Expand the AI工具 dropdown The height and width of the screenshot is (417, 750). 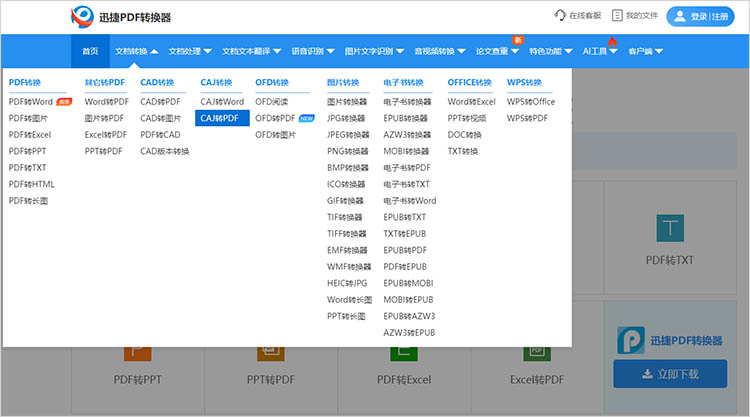point(600,51)
